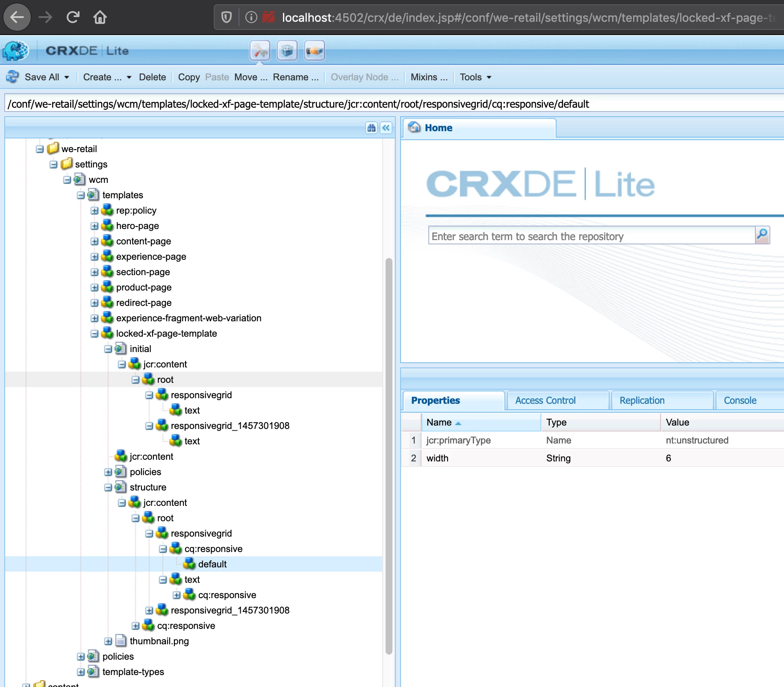This screenshot has height=687, width=784.
Task: Click the repository search magnifier button
Action: point(762,235)
